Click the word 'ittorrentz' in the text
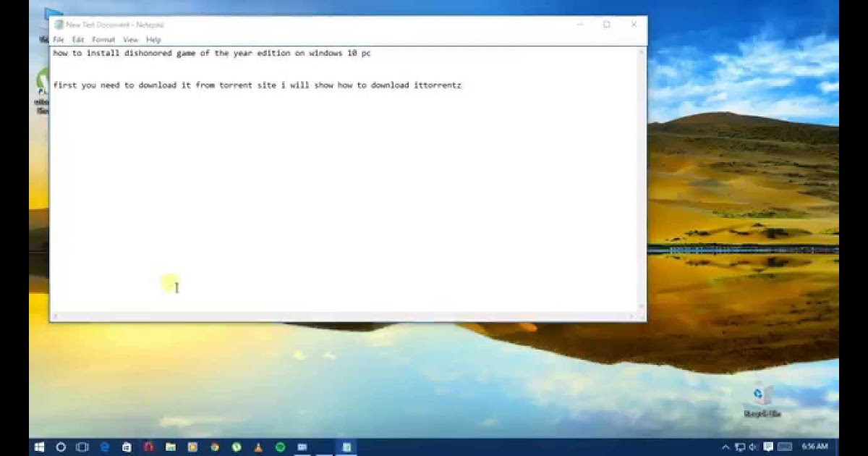Viewport: 868px width, 456px height. [x=438, y=85]
